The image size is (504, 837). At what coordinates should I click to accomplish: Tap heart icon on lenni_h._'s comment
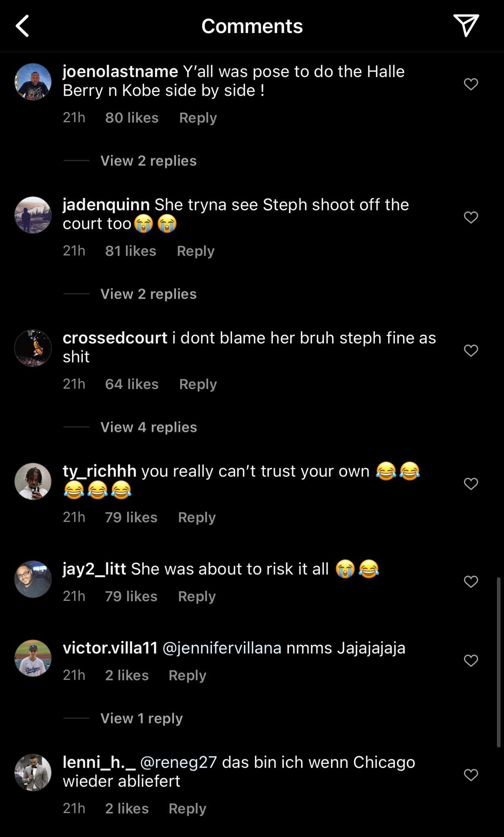(x=471, y=775)
